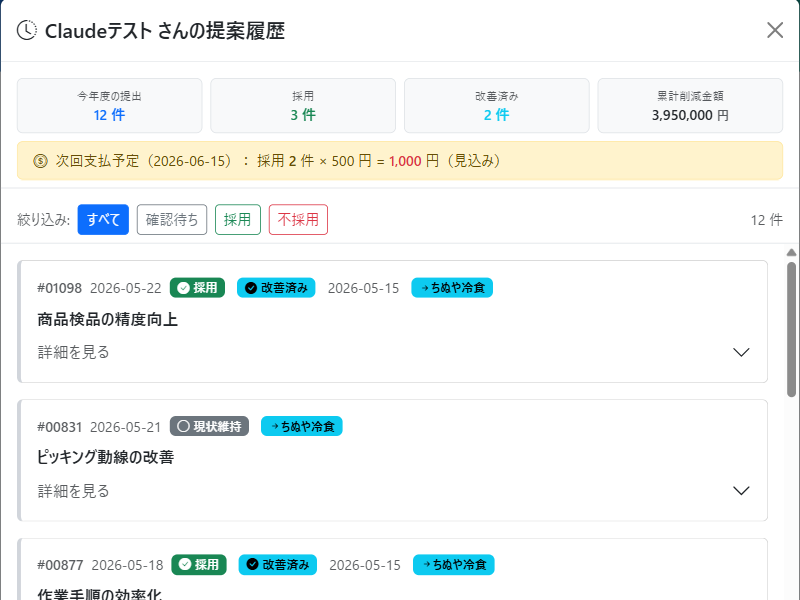Click the clock history icon in header
Image resolution: width=800 pixels, height=600 pixels.
[27, 30]
